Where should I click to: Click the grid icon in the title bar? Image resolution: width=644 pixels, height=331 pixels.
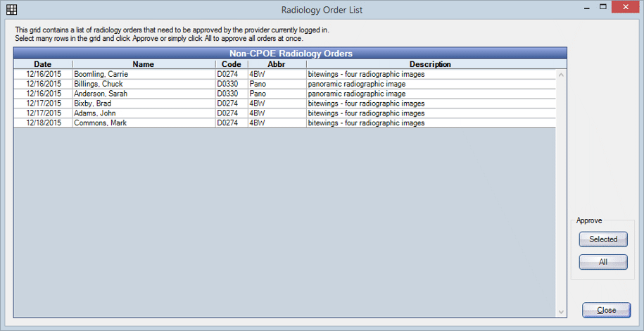(11, 8)
